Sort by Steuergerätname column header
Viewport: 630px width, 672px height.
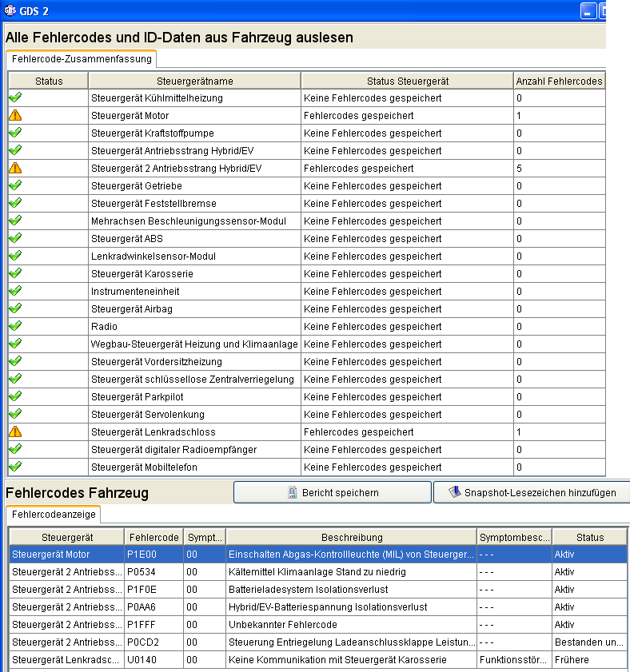click(x=194, y=81)
